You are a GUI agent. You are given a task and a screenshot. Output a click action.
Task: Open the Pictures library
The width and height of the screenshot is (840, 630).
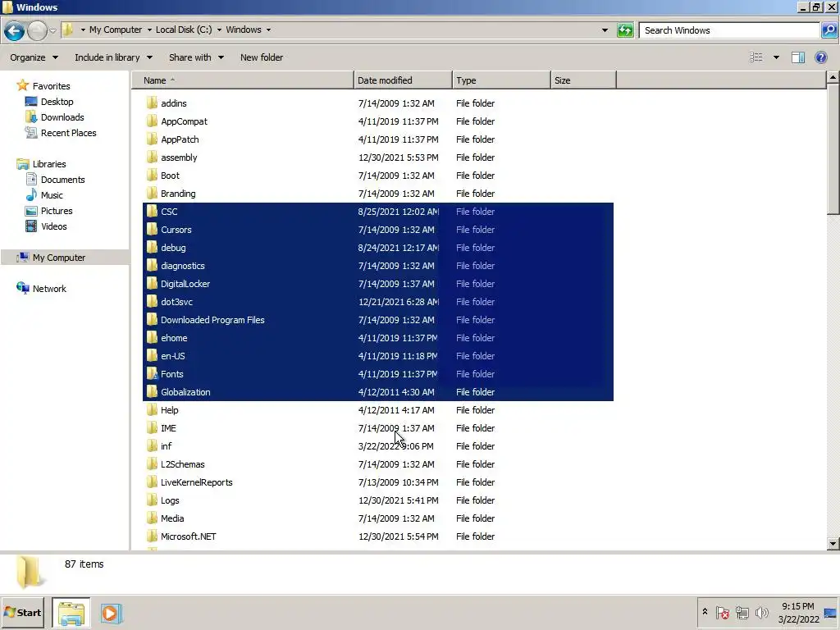57,211
